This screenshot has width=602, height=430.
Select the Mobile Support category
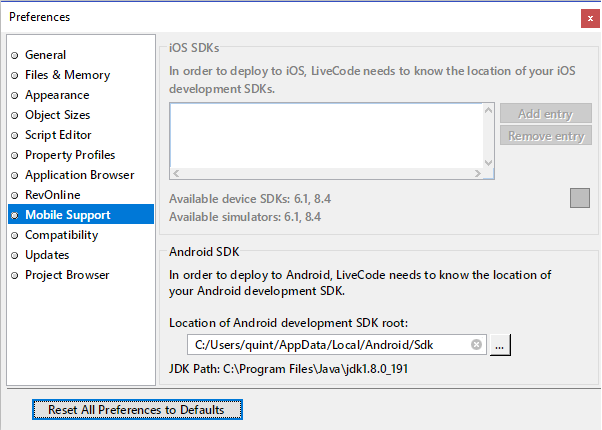pyautogui.click(x=67, y=215)
